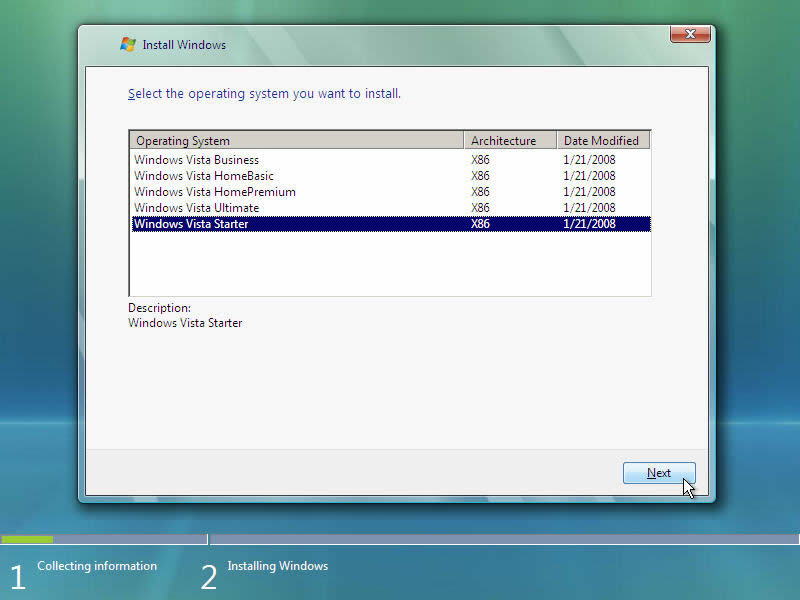Sort by Date Modified column header

603,140
